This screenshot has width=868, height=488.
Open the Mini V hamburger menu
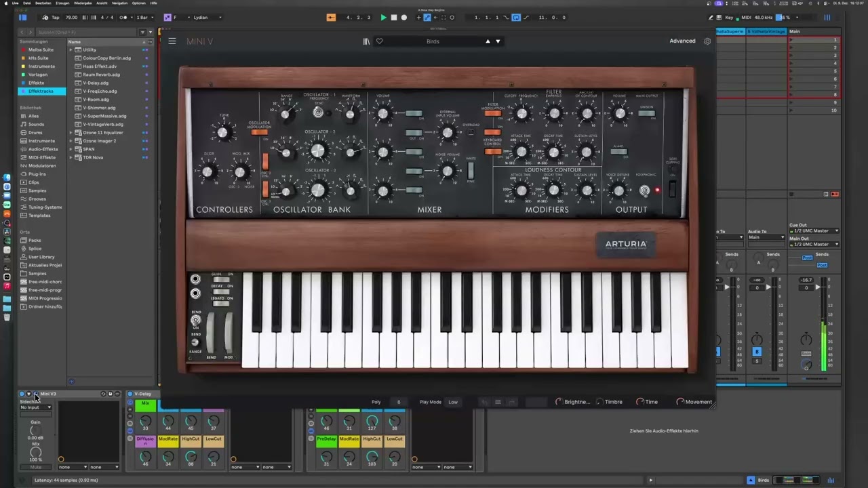(172, 41)
